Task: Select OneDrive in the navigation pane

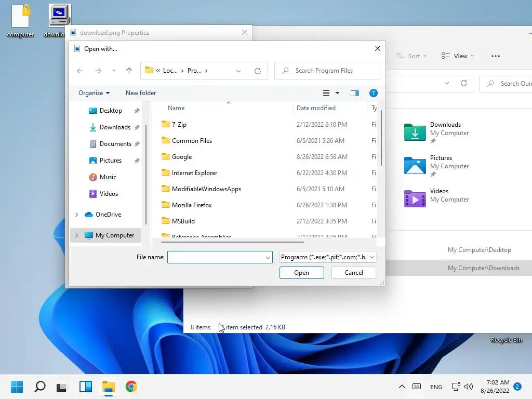Action: [108, 215]
